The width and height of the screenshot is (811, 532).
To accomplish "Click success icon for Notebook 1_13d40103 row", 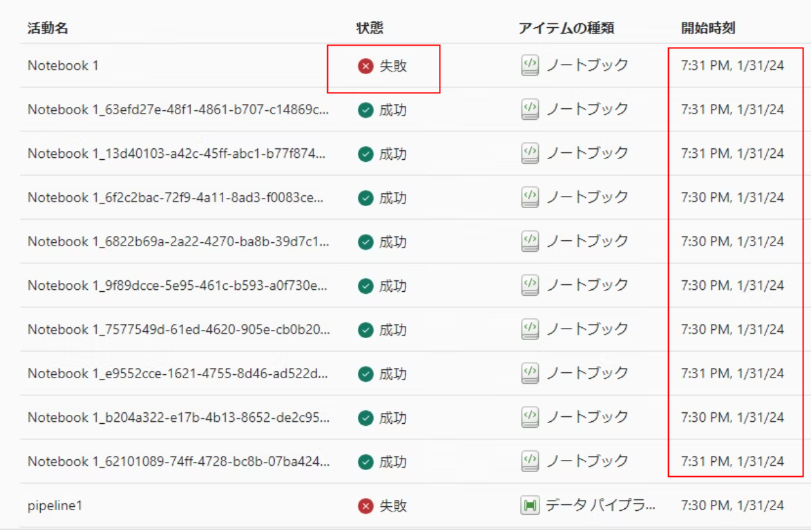I will [x=365, y=154].
